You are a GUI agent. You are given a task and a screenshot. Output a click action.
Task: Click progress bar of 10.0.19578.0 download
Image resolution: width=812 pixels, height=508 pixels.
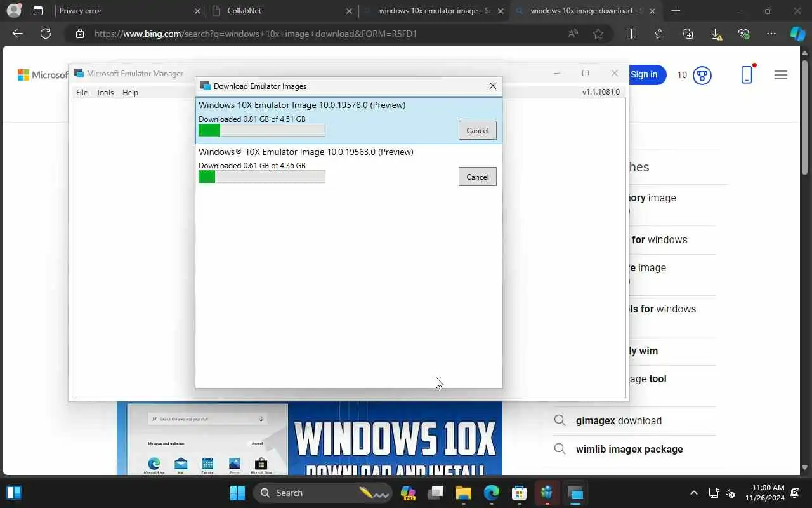pyautogui.click(x=261, y=130)
